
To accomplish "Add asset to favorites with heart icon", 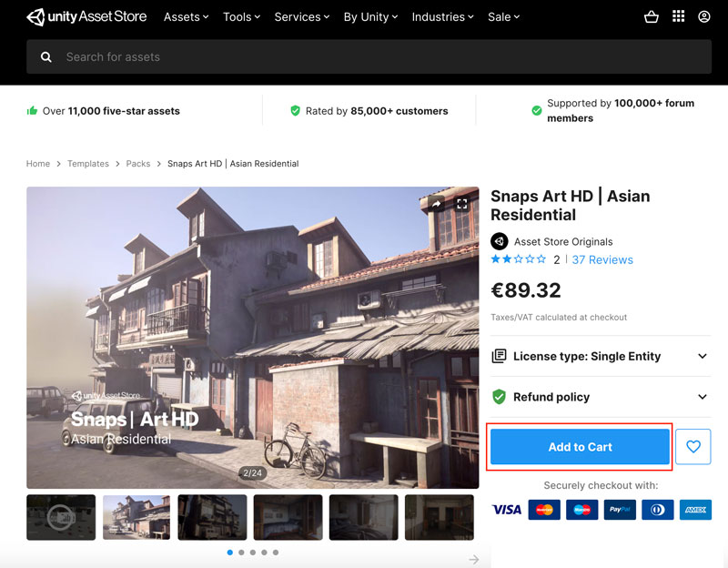I will coord(693,446).
